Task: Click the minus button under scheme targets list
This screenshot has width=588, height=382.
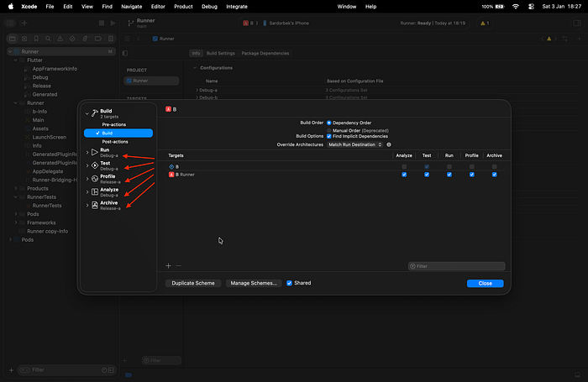Action: 178,266
